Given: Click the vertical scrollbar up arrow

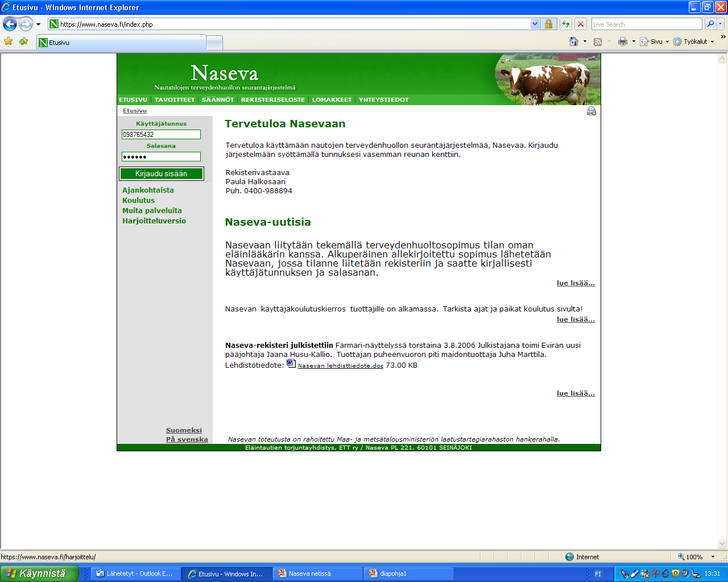Looking at the screenshot, I should [722, 59].
